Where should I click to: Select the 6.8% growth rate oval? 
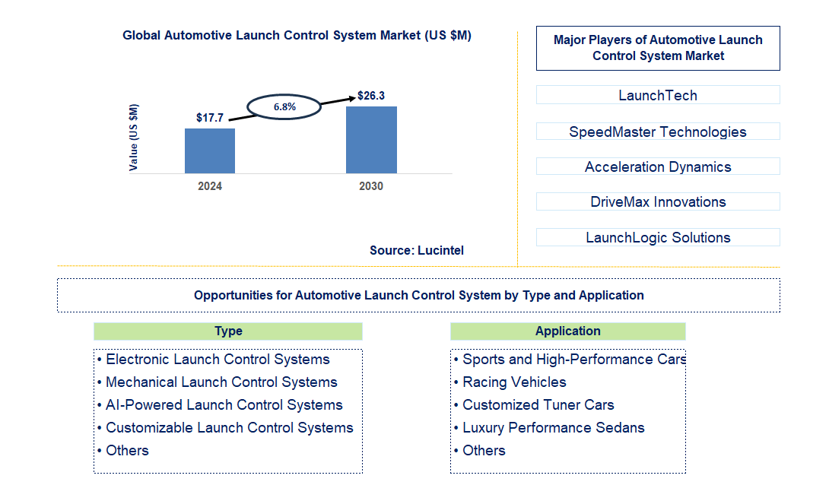click(x=283, y=108)
